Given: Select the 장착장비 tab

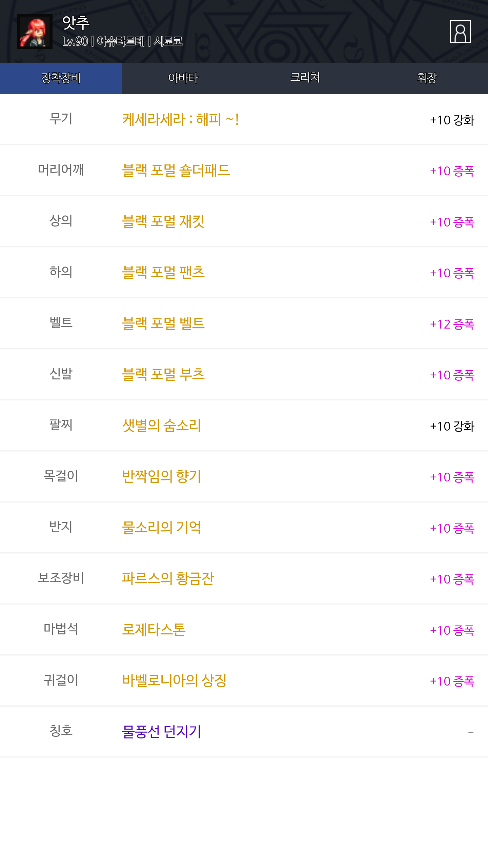Looking at the screenshot, I should 61,78.
